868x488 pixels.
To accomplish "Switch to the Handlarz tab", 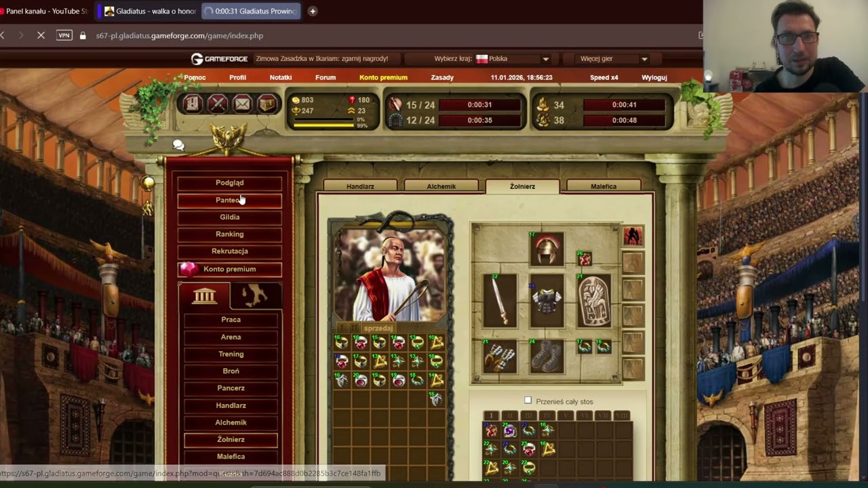I will [x=360, y=186].
